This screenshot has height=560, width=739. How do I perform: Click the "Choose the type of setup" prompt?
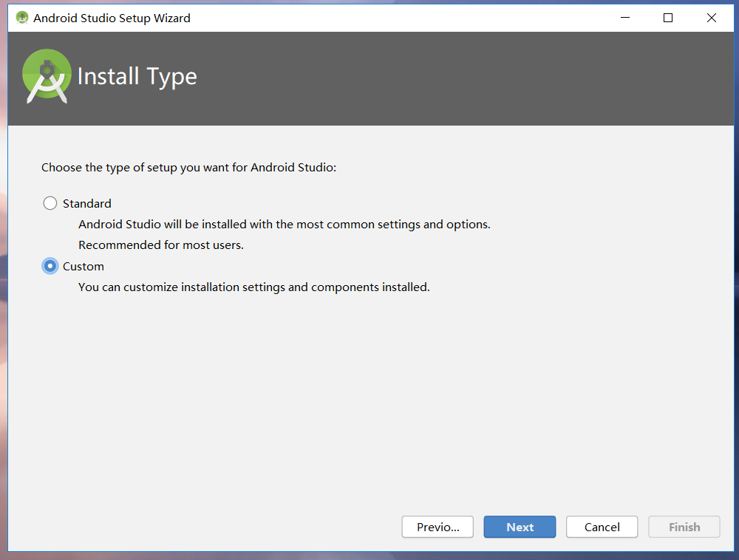(188, 168)
